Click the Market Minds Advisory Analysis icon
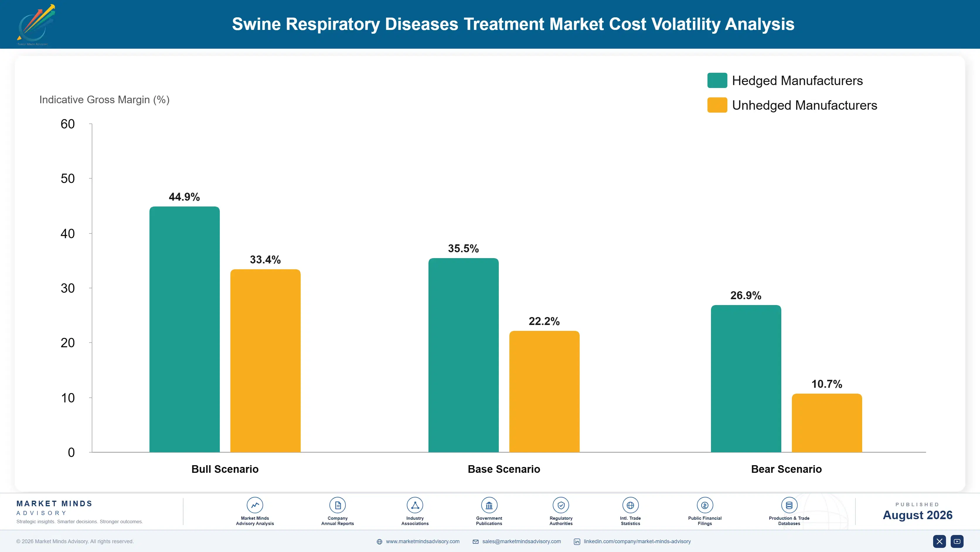Image resolution: width=980 pixels, height=552 pixels. pos(255,505)
